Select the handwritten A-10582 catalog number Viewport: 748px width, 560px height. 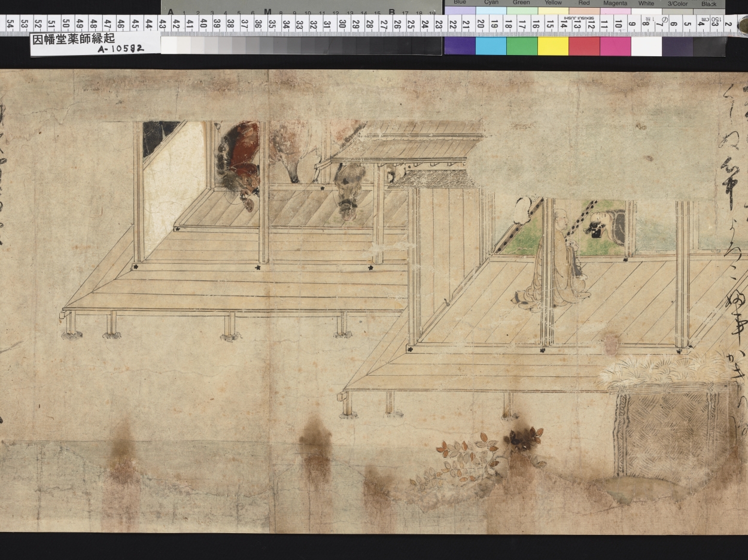(120, 50)
